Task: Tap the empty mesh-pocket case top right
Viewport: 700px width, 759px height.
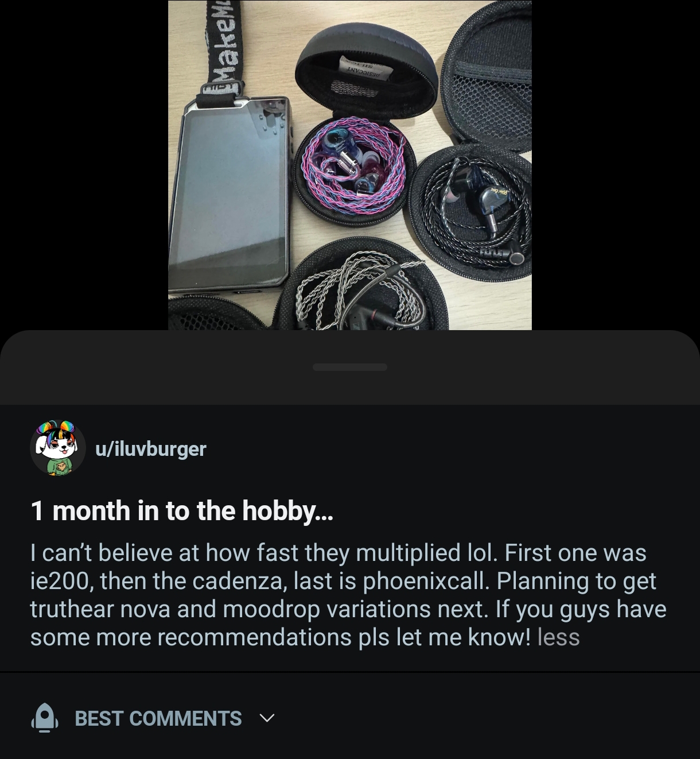Action: 493,80
